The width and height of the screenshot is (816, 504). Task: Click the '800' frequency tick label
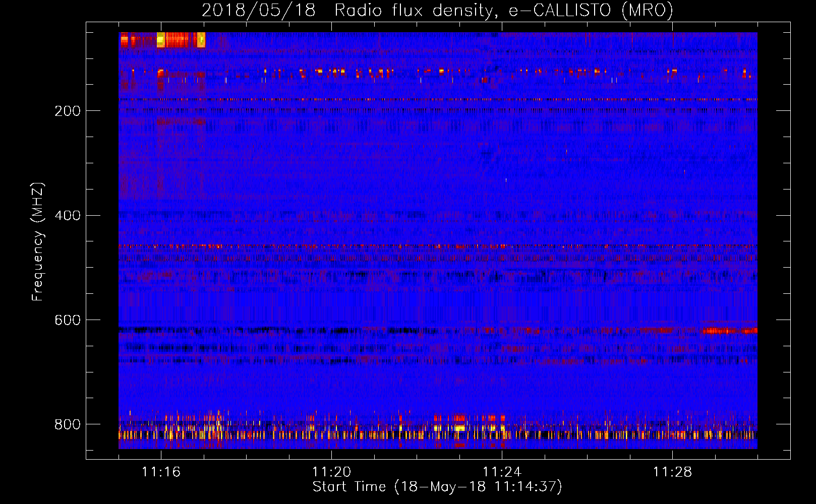point(68,425)
